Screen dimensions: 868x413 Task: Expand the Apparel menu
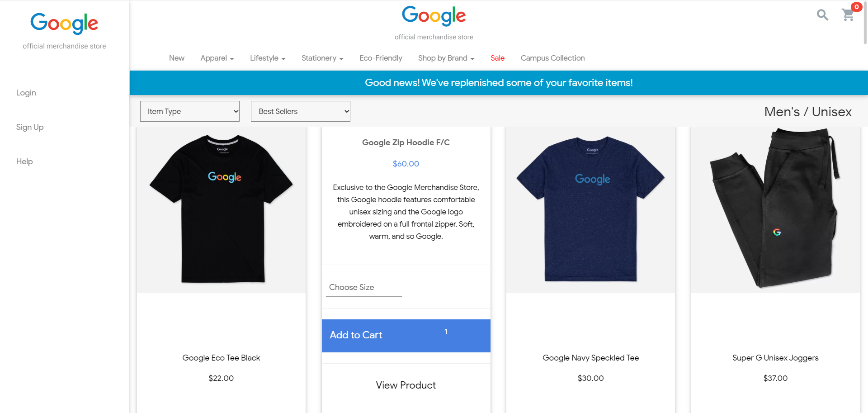click(217, 58)
